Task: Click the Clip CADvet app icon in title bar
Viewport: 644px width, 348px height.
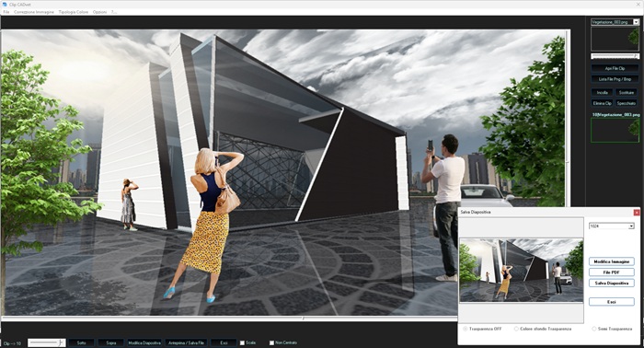Action: pos(4,4)
